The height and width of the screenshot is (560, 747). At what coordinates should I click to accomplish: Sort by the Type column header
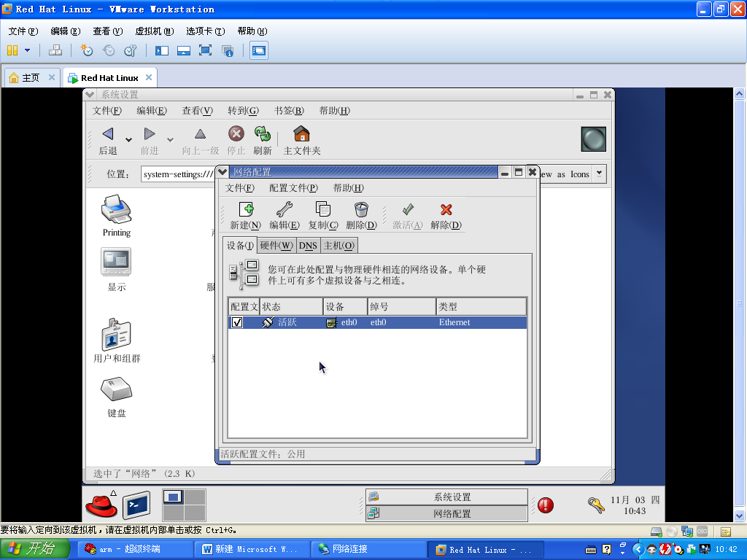click(x=481, y=307)
